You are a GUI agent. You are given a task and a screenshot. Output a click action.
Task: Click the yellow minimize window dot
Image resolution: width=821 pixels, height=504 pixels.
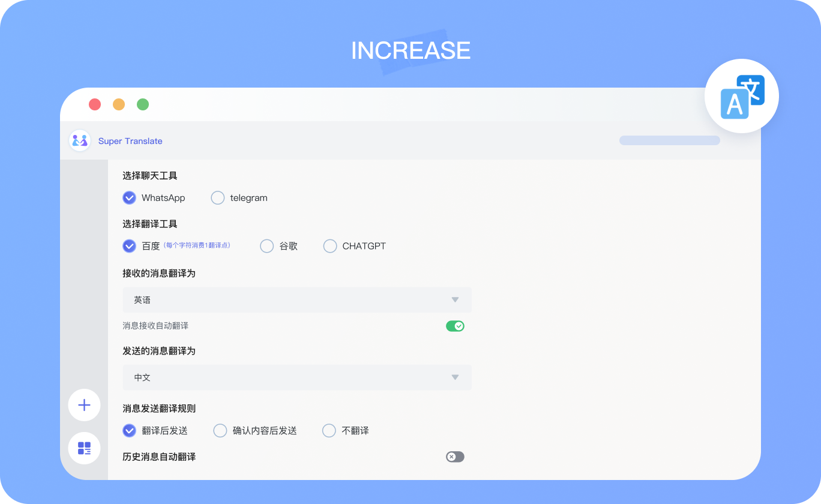[119, 104]
